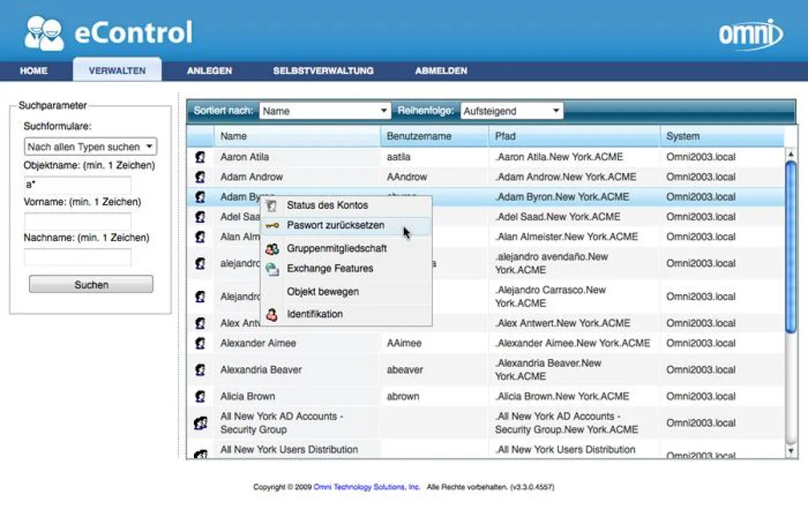Screen dimensions: 808x532
Task: Switch to the ANLEGEN tab
Action: click(x=209, y=70)
